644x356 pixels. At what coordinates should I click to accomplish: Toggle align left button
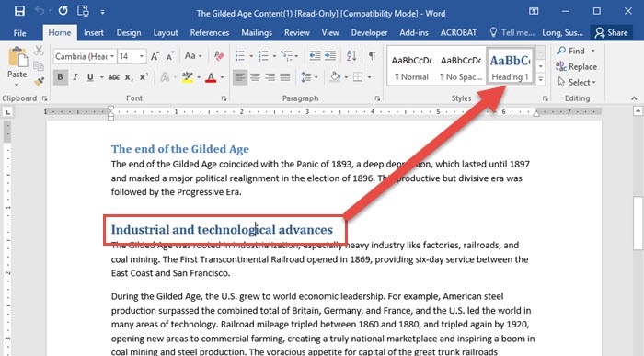coord(240,77)
